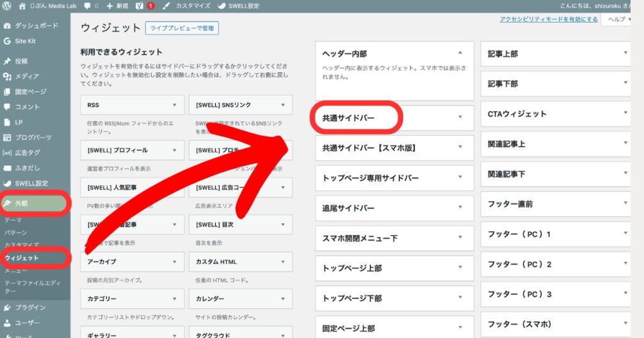Click the Yoast SEO notification icon

coord(136,6)
